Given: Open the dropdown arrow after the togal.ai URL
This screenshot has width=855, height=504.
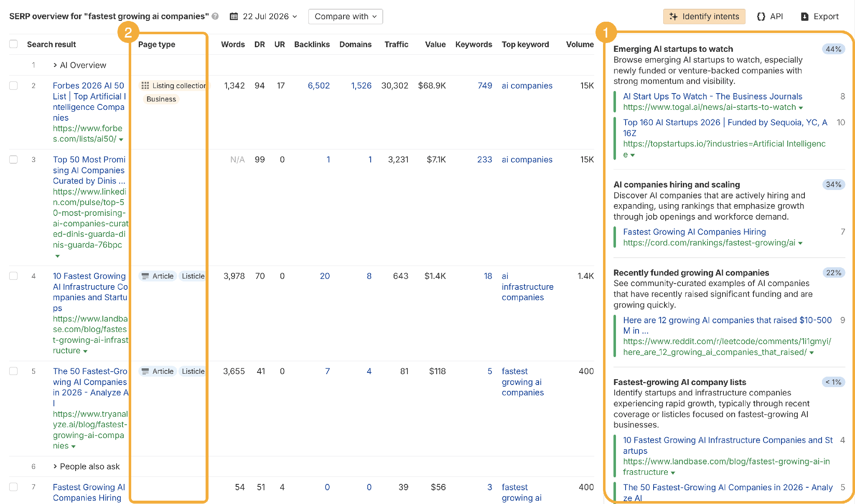Looking at the screenshot, I should tap(801, 108).
